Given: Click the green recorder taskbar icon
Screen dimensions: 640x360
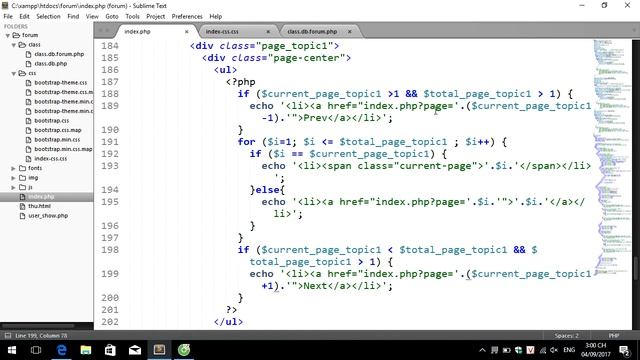Looking at the screenshot, I should tap(184, 350).
